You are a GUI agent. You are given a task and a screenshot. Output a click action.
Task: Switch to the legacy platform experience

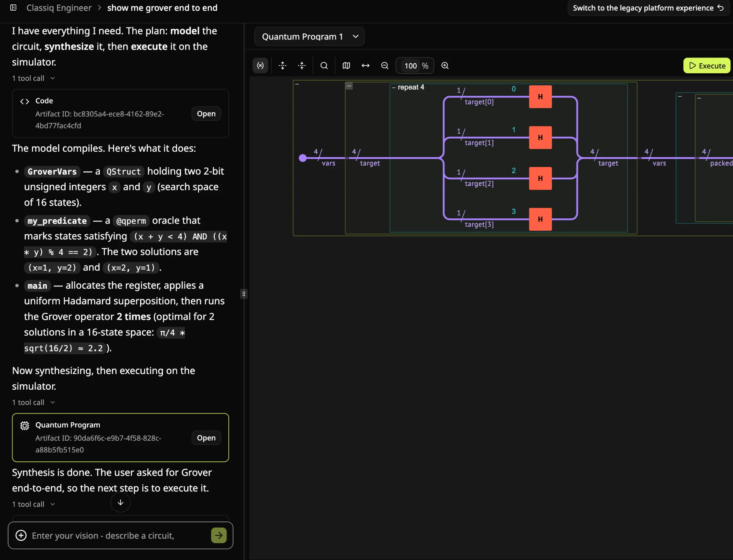648,8
